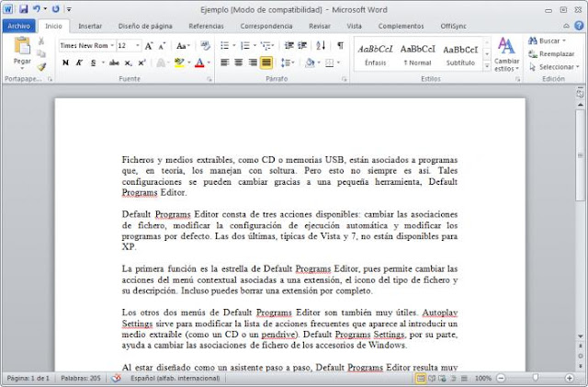Screen dimensions: 588x387
Task: Toggle bold (N) formatting
Action: (x=65, y=63)
